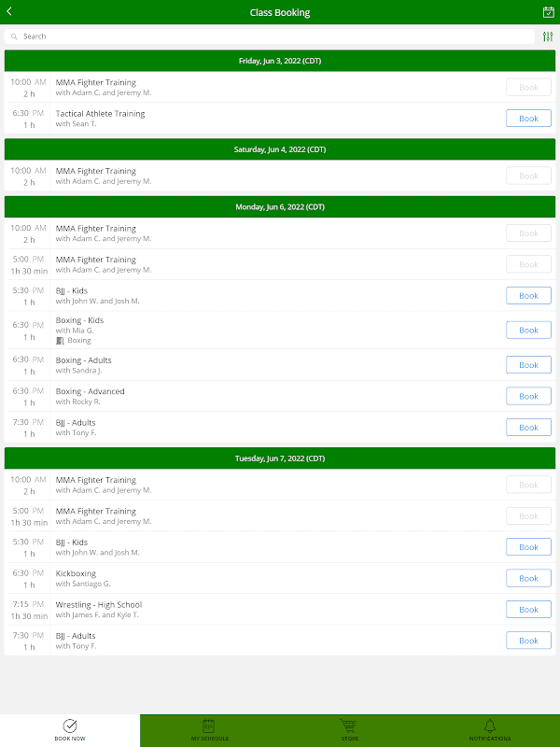Click the search magnifier icon
Viewport: 560px width, 747px height.
click(x=14, y=36)
